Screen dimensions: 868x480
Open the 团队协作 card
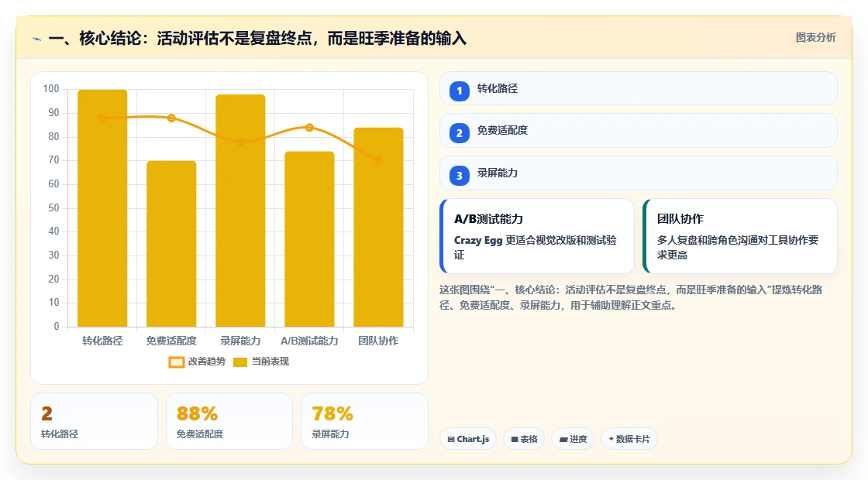(x=740, y=236)
